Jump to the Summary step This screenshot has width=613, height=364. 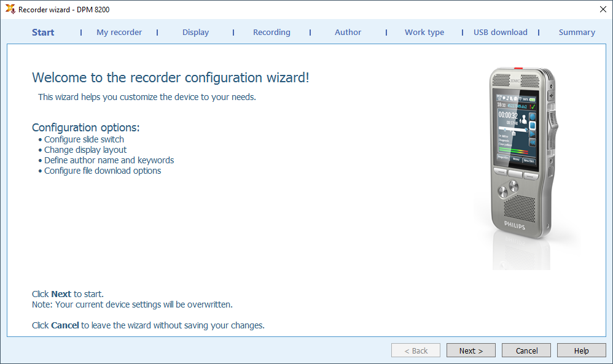point(577,33)
